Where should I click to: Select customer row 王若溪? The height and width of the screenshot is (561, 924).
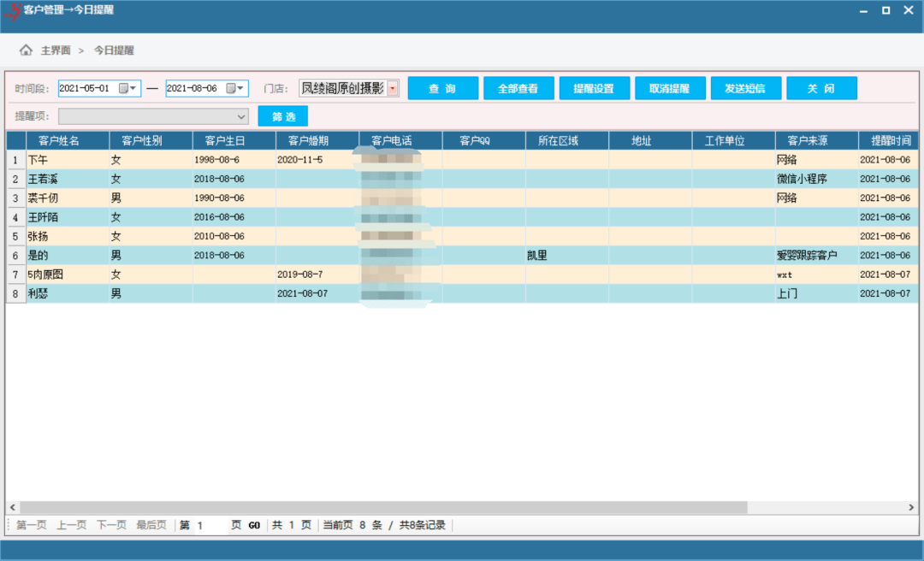coord(462,179)
